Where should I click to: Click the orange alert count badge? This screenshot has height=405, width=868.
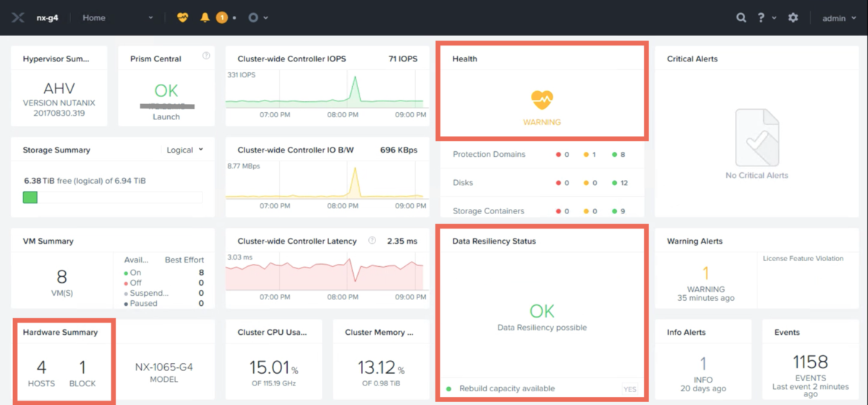221,17
